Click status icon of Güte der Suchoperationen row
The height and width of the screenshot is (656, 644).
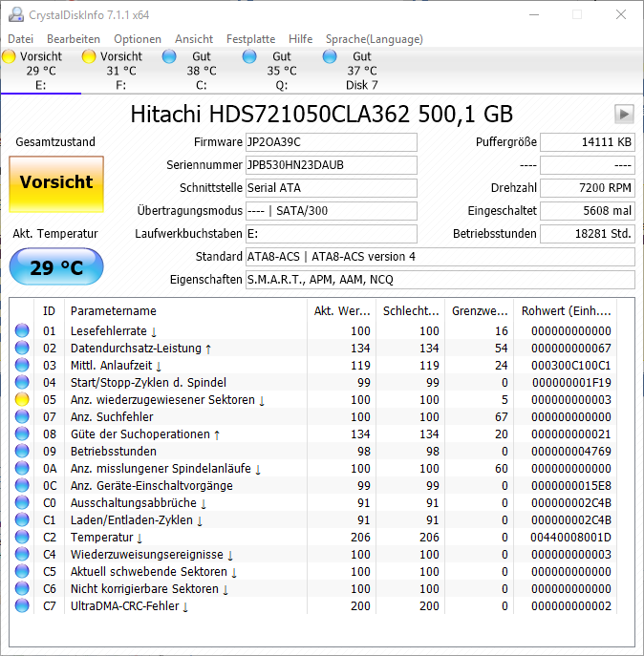point(22,434)
